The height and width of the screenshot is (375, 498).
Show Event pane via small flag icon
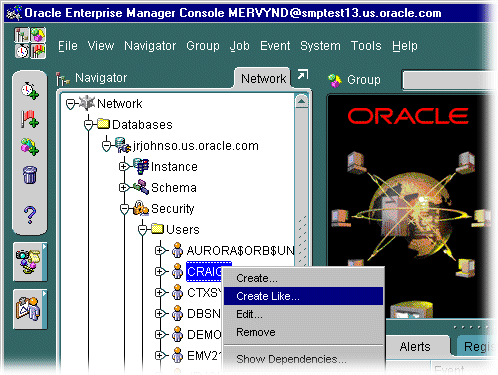(x=38, y=51)
